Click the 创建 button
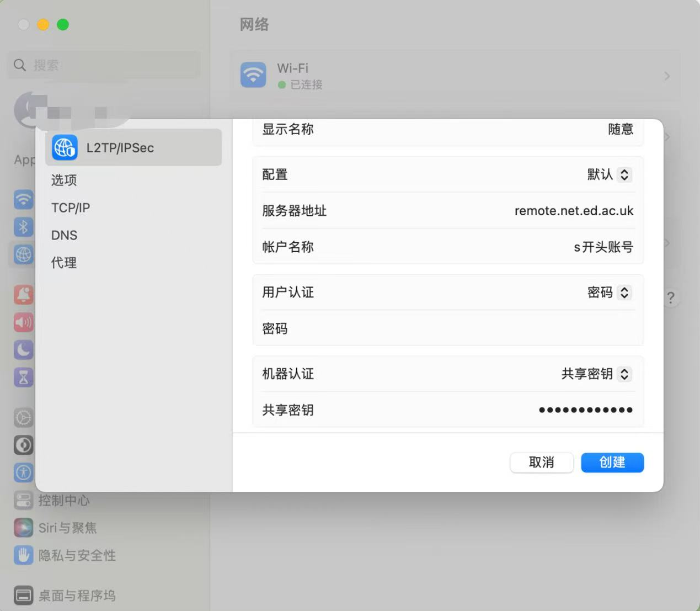700x611 pixels. coord(612,463)
